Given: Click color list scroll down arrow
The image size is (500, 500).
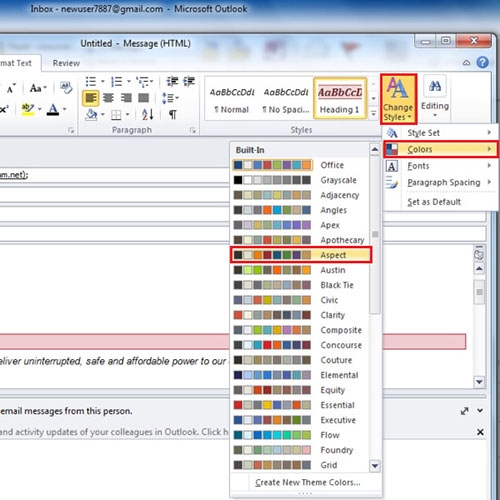Looking at the screenshot, I should coord(375,466).
